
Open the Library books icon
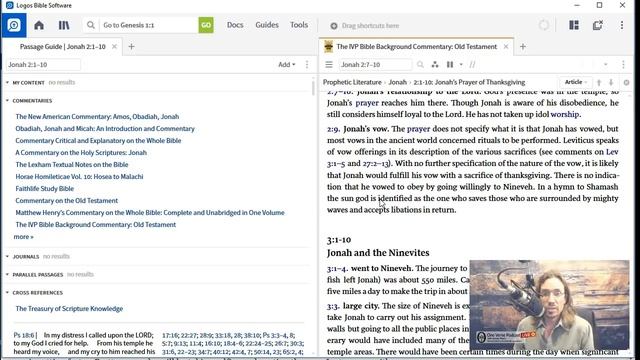coord(64,25)
